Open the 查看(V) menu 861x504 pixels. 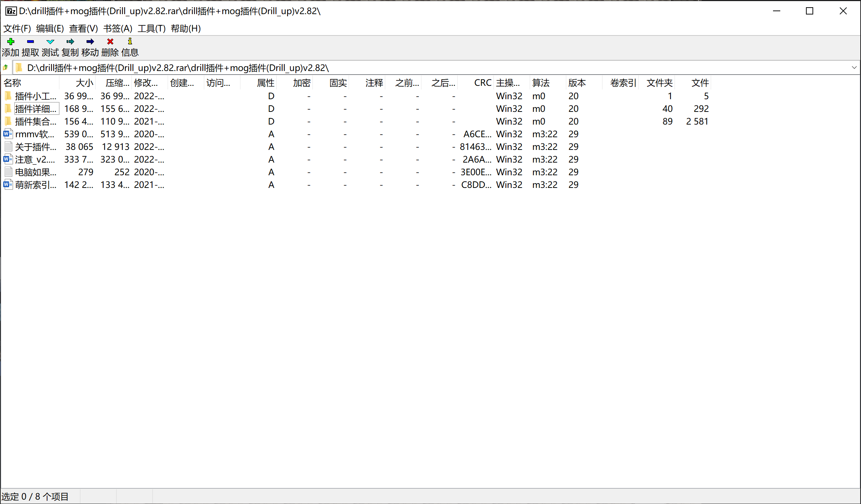tap(83, 28)
